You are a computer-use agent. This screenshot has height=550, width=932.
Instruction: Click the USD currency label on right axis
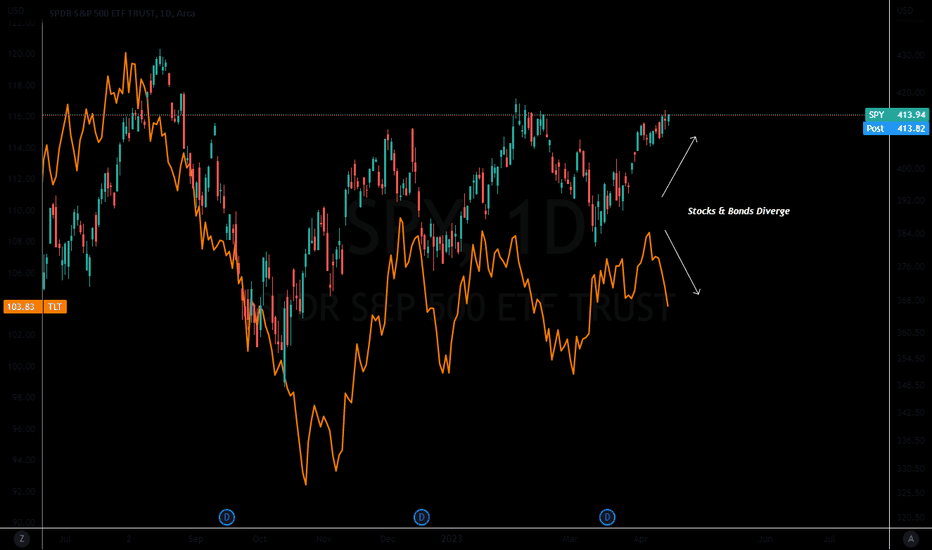[x=905, y=11]
